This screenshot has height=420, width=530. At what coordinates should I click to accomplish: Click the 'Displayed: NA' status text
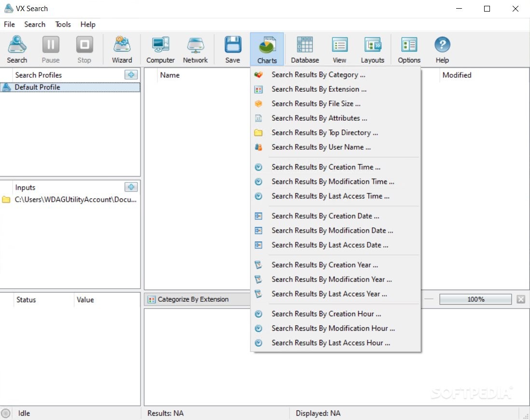tap(318, 413)
